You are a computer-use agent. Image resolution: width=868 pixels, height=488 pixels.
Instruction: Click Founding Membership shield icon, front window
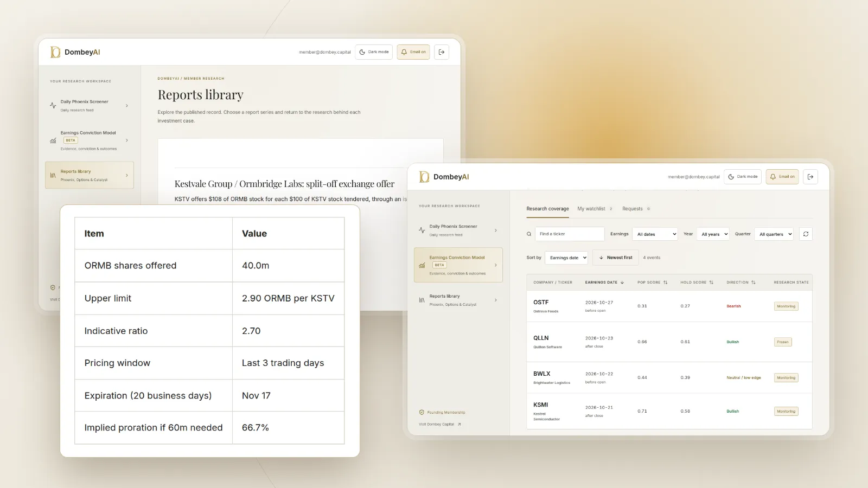pos(422,413)
